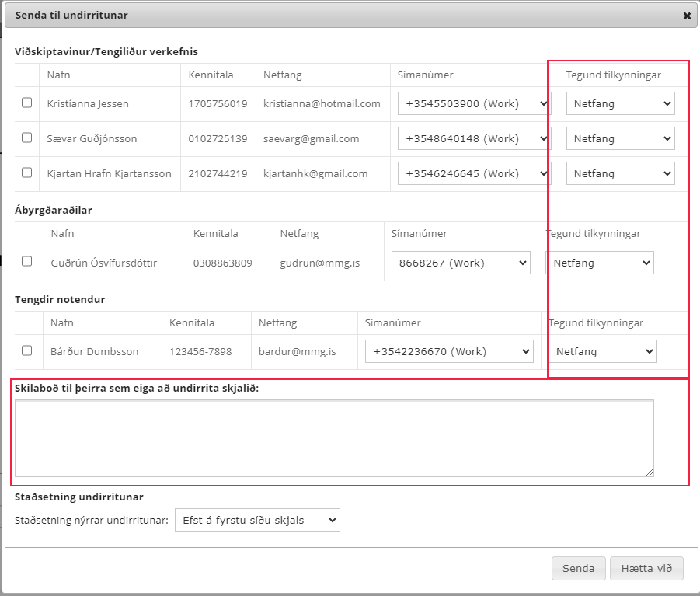
Task: Open phone dropdown showing +3545503900 (Work)
Action: pyautogui.click(x=474, y=103)
